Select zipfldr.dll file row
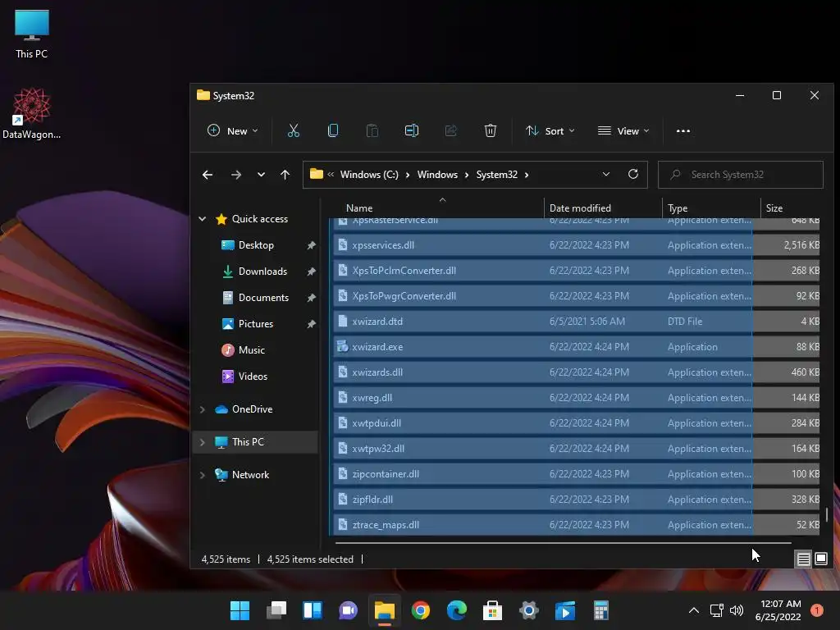This screenshot has width=840, height=630. pyautogui.click(x=577, y=500)
